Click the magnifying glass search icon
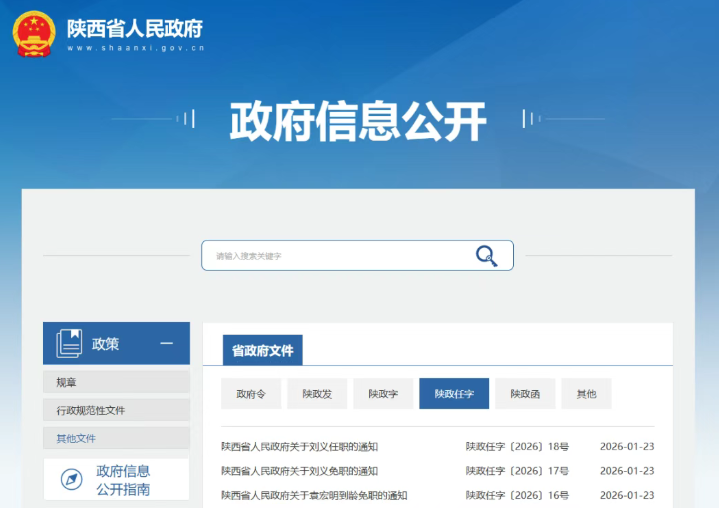The width and height of the screenshot is (719, 508). coord(486,255)
